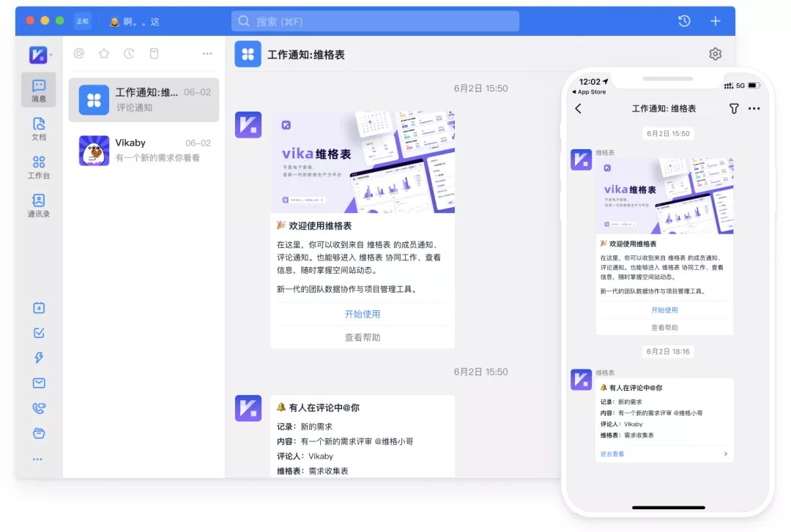Viewport: 791px width, 532px height.
Task: Click the user status text in title bar
Action: 135,22
